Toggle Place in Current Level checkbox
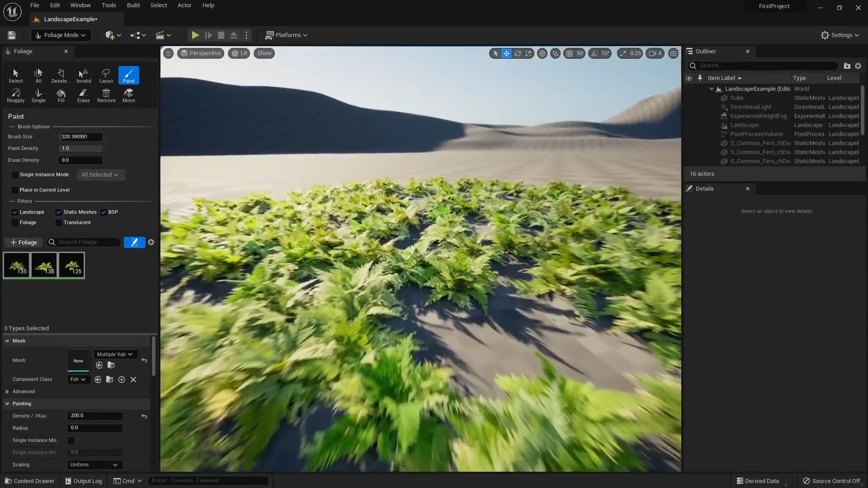 [x=15, y=190]
